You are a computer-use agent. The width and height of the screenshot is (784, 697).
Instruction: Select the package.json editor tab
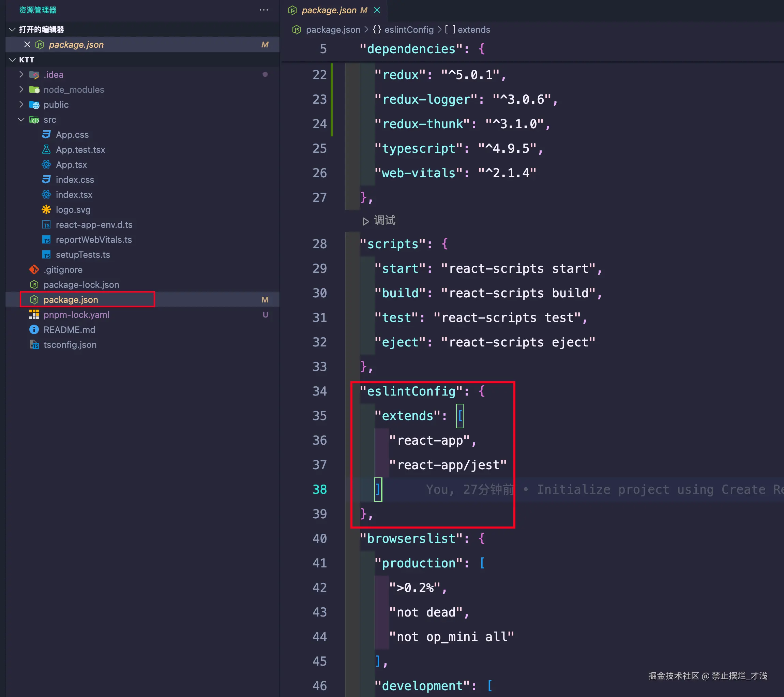coord(329,10)
